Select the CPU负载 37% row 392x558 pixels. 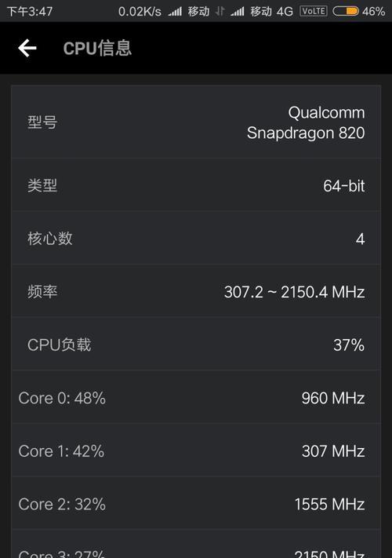[196, 344]
